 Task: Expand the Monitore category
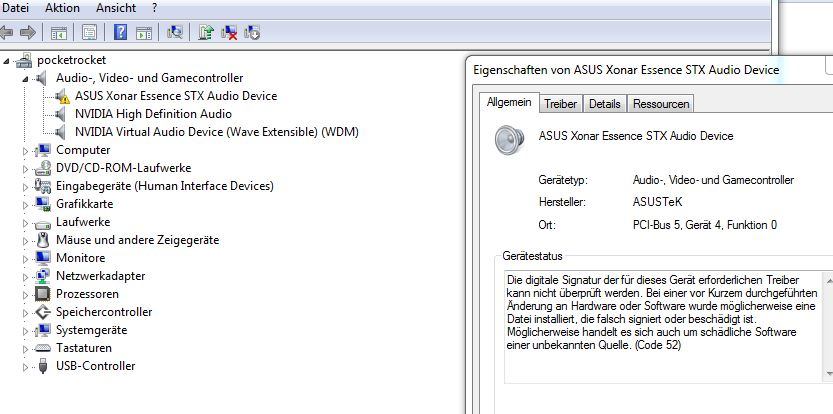[x=25, y=259]
